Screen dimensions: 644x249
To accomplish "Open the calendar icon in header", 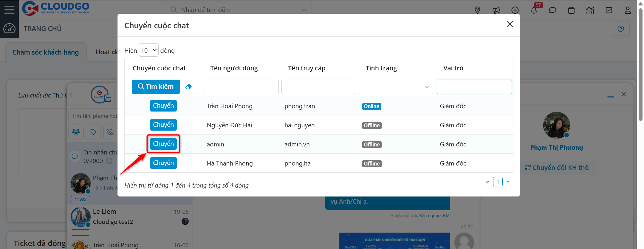I will pyautogui.click(x=571, y=10).
